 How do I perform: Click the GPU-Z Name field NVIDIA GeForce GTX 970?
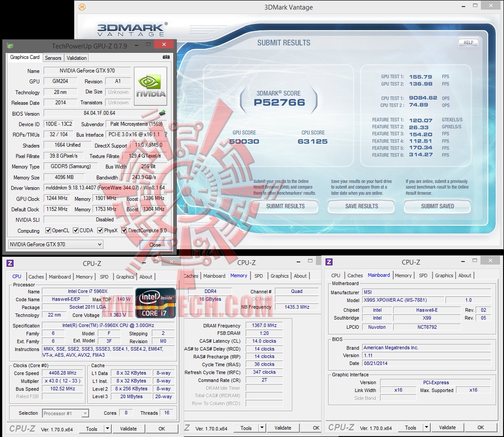point(87,71)
